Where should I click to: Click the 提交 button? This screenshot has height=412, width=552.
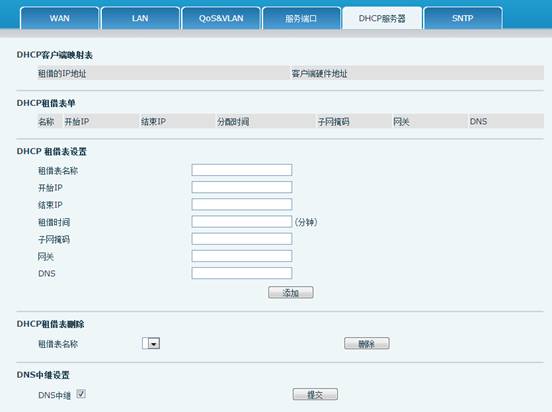(315, 394)
